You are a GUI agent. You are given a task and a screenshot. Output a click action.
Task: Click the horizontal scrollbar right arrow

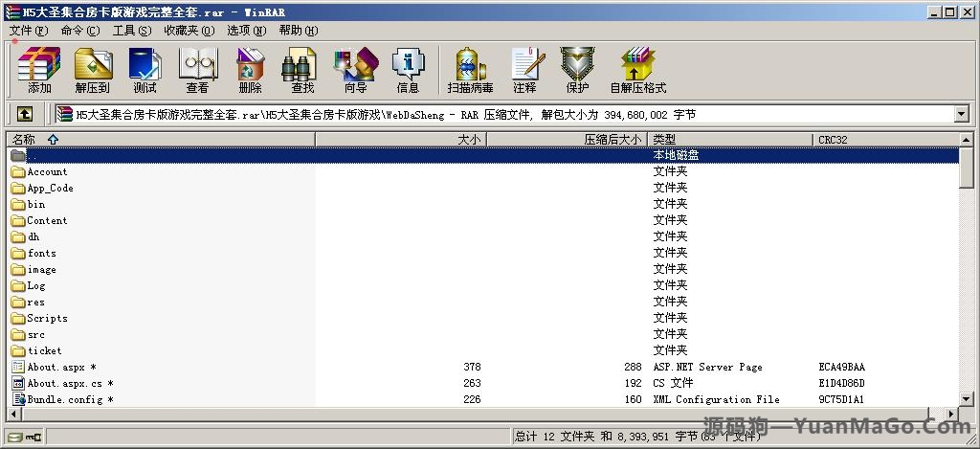[x=952, y=414]
